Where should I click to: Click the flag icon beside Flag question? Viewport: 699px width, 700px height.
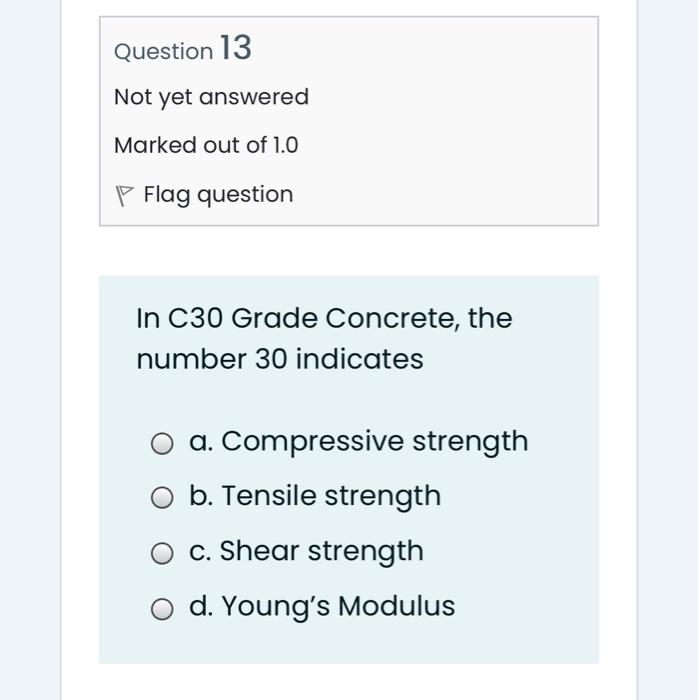tap(124, 195)
